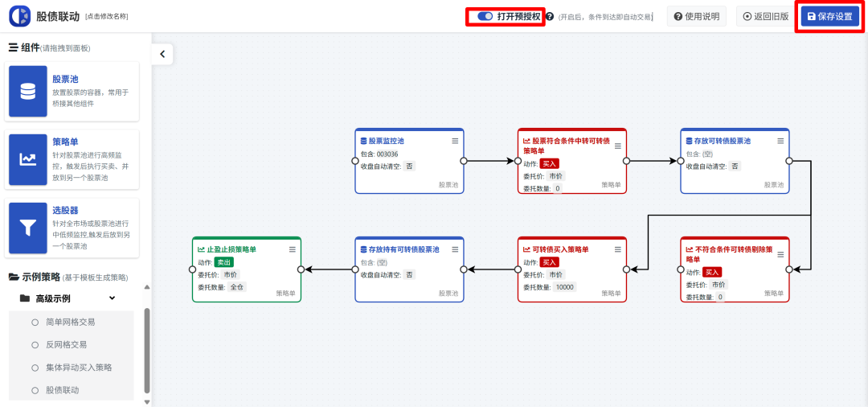Open hamburger menu on 可转债买入策略单 node

617,249
